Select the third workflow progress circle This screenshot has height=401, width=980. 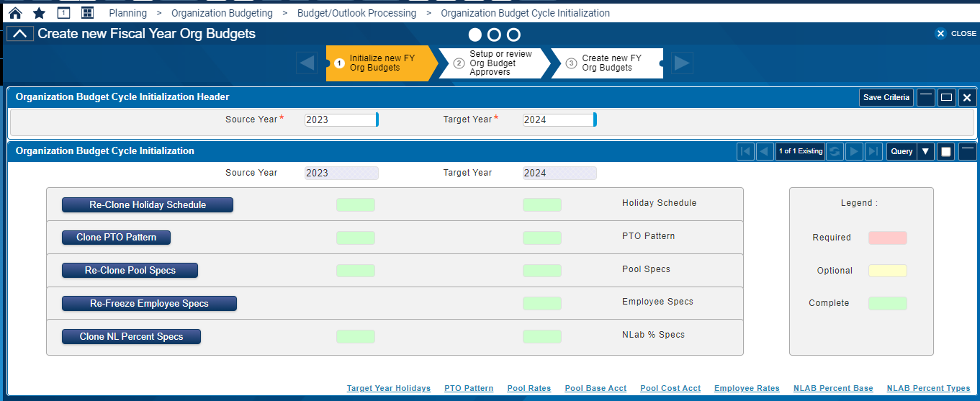coord(513,35)
